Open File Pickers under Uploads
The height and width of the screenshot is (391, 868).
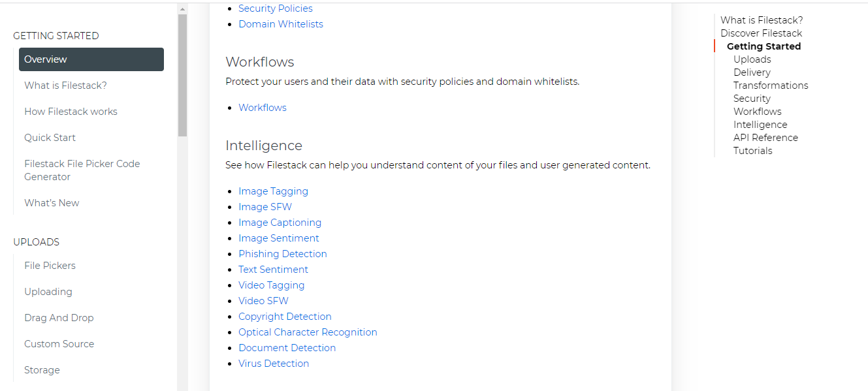pyautogui.click(x=50, y=266)
